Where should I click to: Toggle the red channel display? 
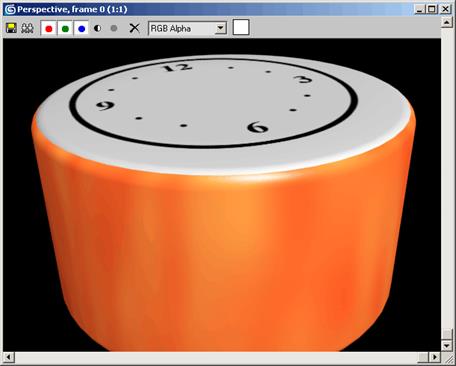49,28
